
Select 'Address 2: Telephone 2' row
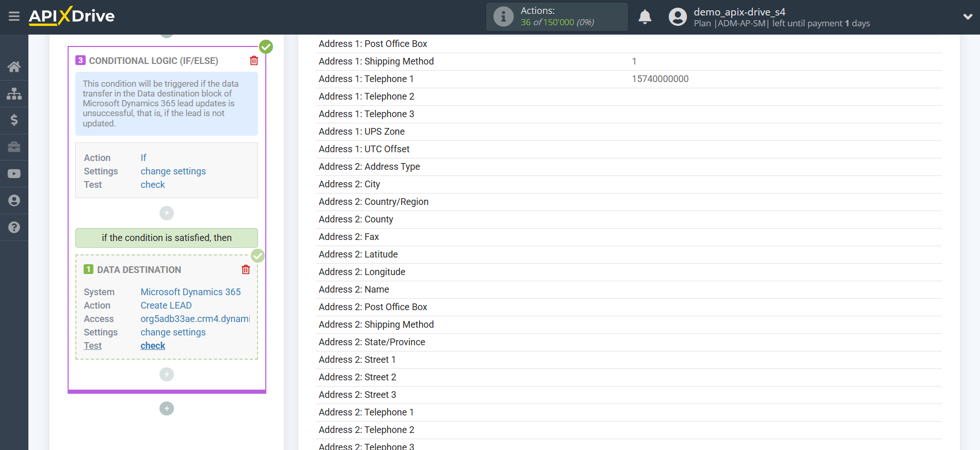(629, 430)
